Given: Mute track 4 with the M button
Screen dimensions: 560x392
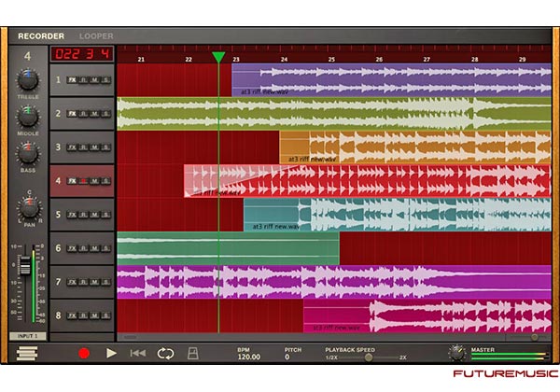Looking at the screenshot, I should click(94, 181).
